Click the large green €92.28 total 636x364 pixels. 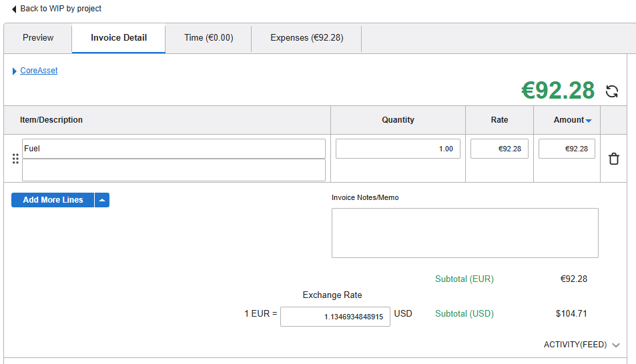[x=558, y=91]
